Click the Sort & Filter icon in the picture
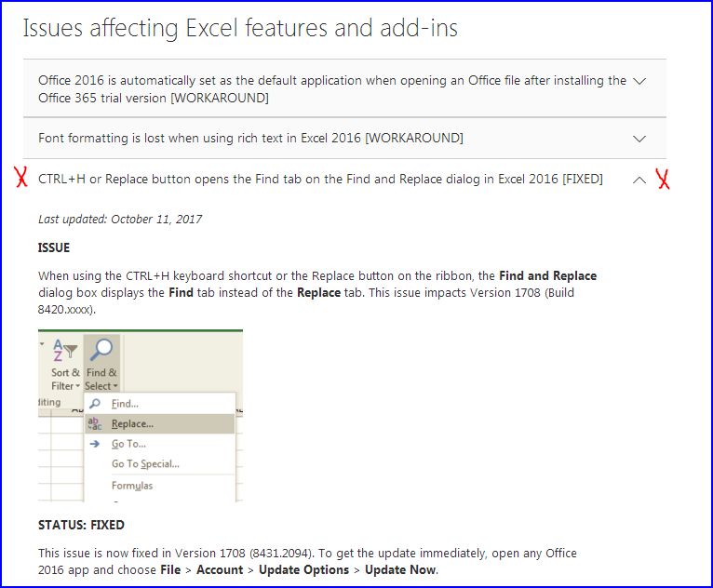713x588 pixels. click(64, 350)
